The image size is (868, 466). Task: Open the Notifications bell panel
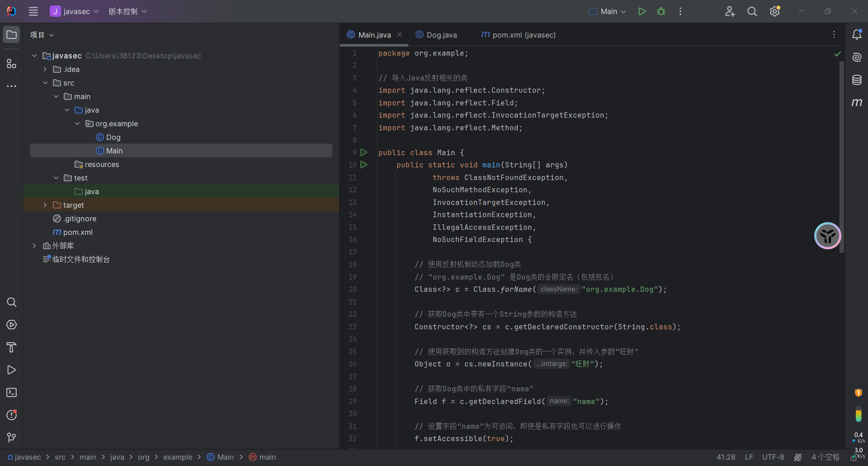(x=857, y=35)
